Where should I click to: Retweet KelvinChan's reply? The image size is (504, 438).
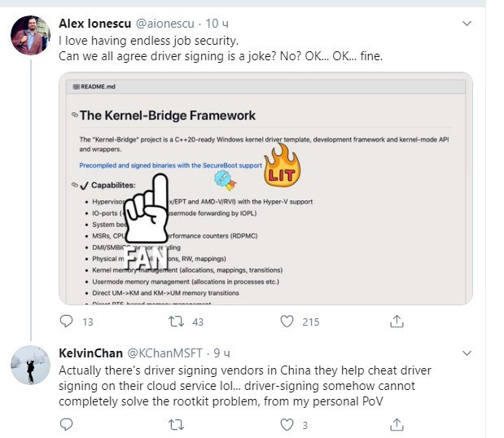175,424
